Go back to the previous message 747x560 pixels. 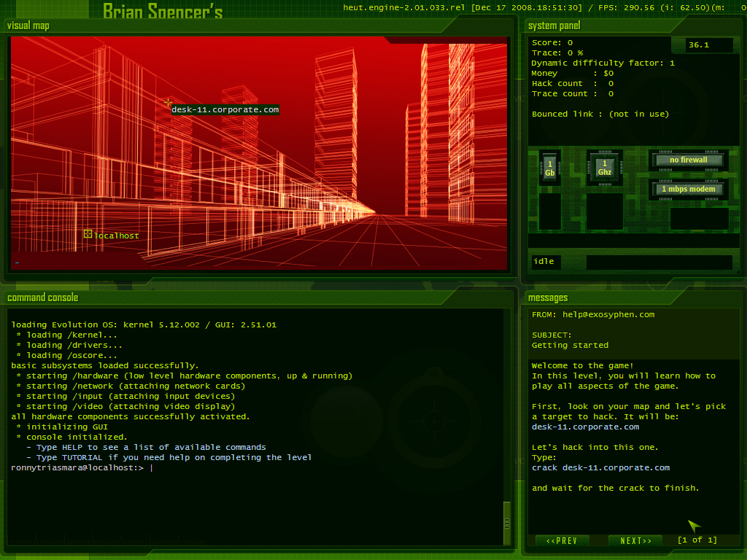(x=562, y=540)
